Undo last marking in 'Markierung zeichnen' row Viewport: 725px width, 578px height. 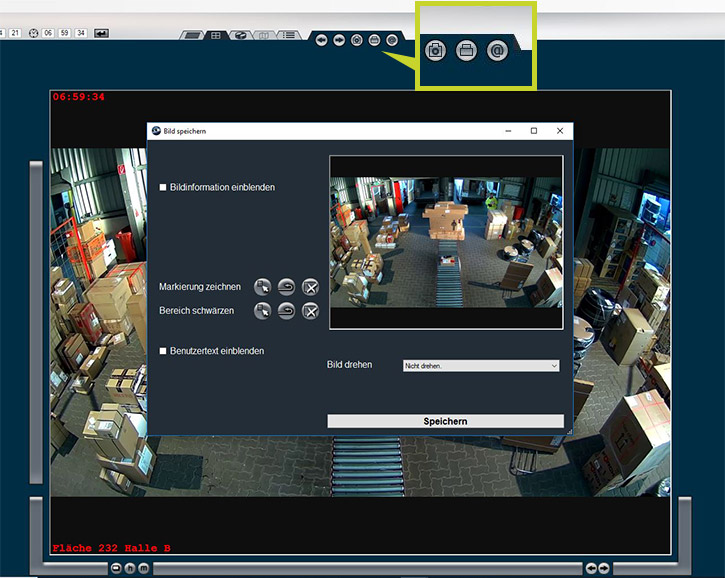pyautogui.click(x=286, y=287)
